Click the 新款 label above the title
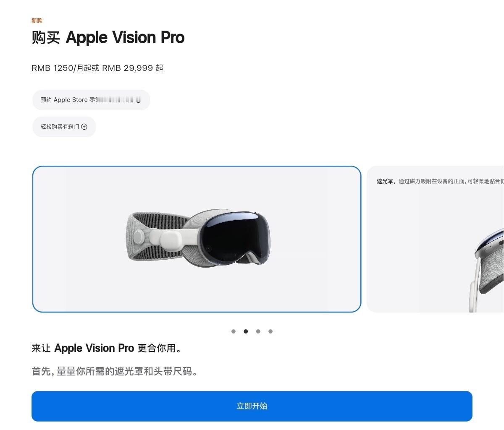Screen dimensions: 504x430 [37, 21]
